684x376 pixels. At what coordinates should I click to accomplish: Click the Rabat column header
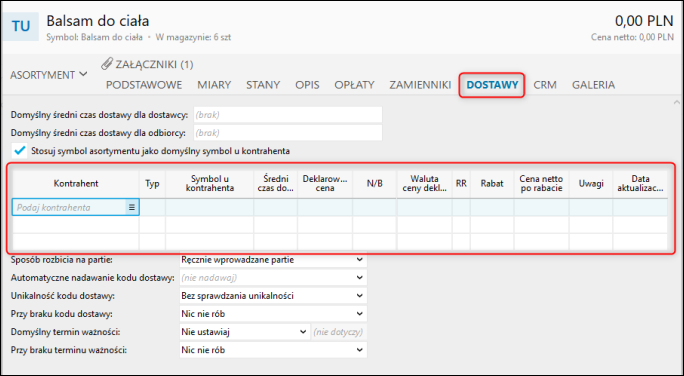492,184
